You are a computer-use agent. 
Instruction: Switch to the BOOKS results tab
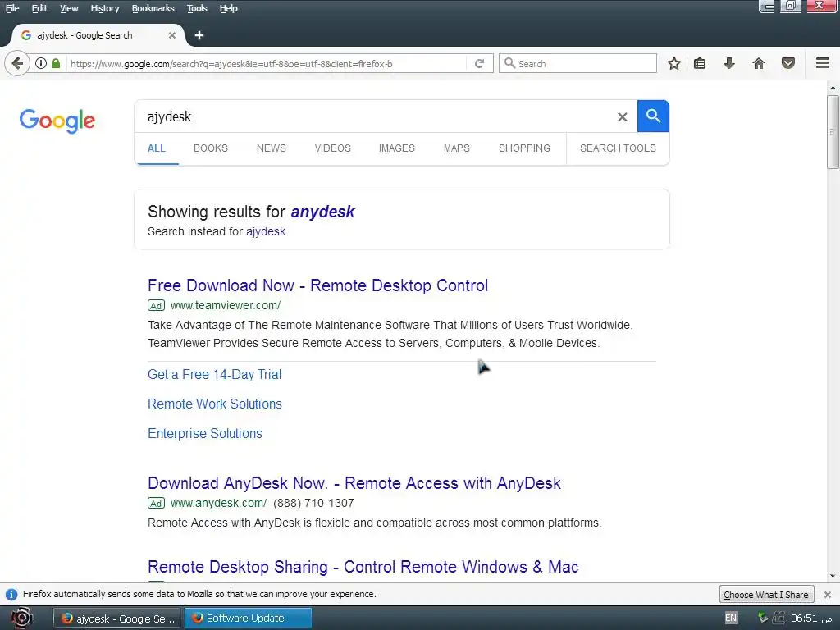(x=211, y=148)
